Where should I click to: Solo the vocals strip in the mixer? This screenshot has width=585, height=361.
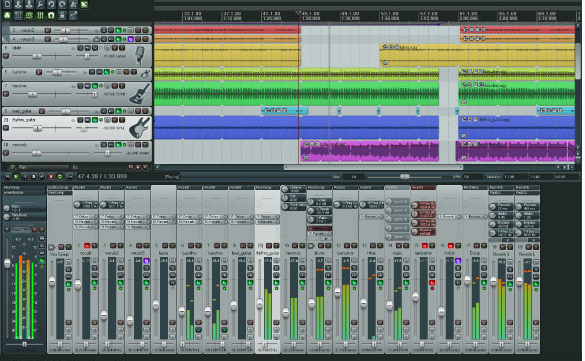(x=95, y=245)
